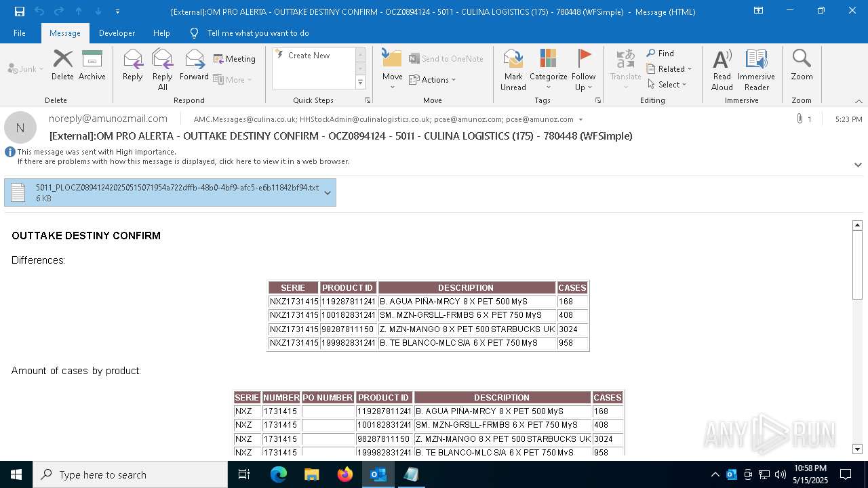This screenshot has width=868, height=488.
Task: Set a Follow Up flag
Action: 583,70
